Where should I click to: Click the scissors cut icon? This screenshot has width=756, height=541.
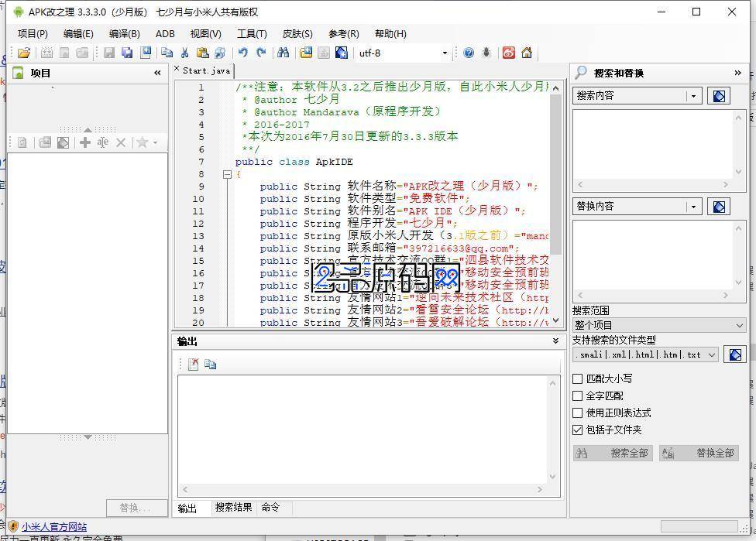pyautogui.click(x=184, y=53)
